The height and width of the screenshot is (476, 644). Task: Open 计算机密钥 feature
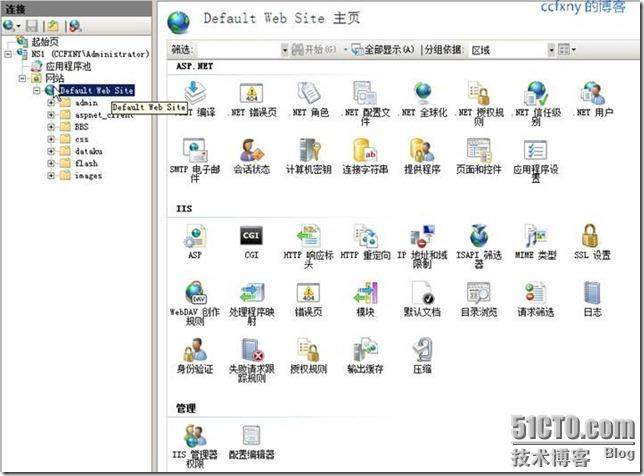tap(308, 156)
